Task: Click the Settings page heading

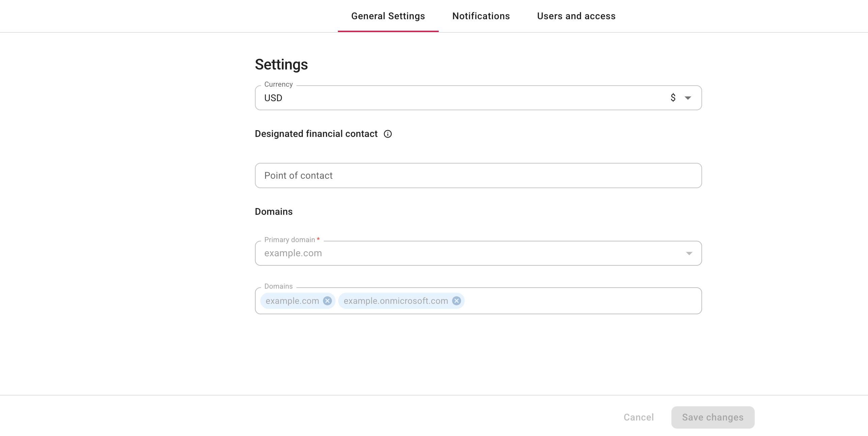Action: pos(281,64)
